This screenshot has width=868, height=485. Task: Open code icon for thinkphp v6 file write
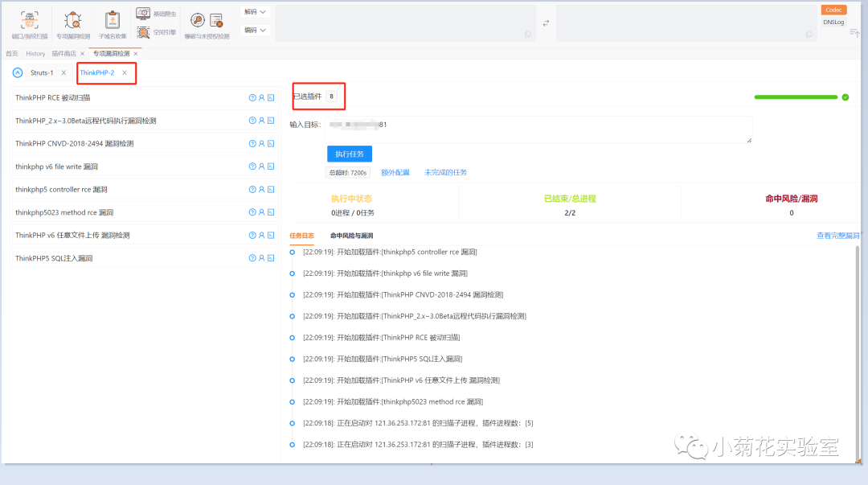(271, 166)
